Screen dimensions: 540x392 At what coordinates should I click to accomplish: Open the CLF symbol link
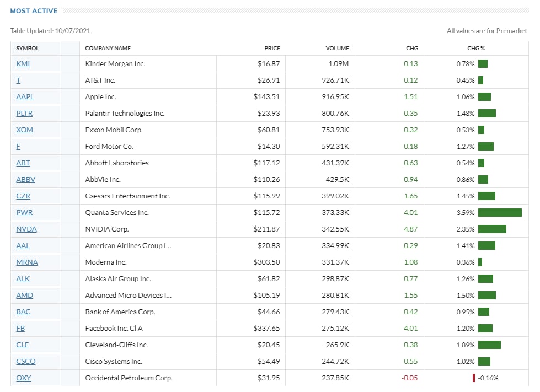[23, 345]
